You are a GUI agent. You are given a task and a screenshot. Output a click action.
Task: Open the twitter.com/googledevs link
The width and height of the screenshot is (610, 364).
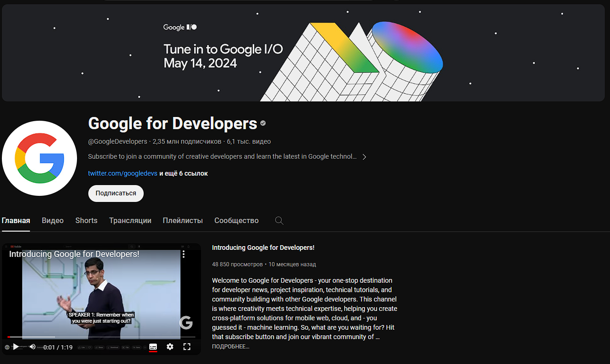point(123,173)
